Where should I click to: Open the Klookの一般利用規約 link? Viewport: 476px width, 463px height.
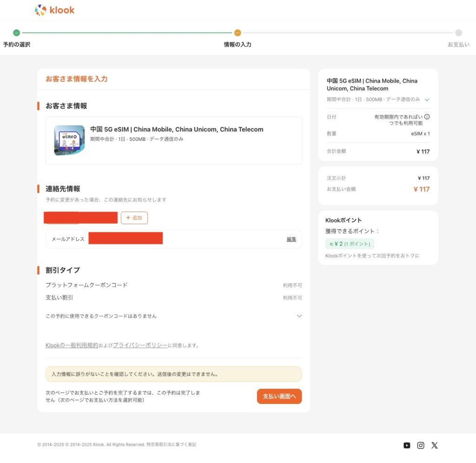(x=72, y=346)
